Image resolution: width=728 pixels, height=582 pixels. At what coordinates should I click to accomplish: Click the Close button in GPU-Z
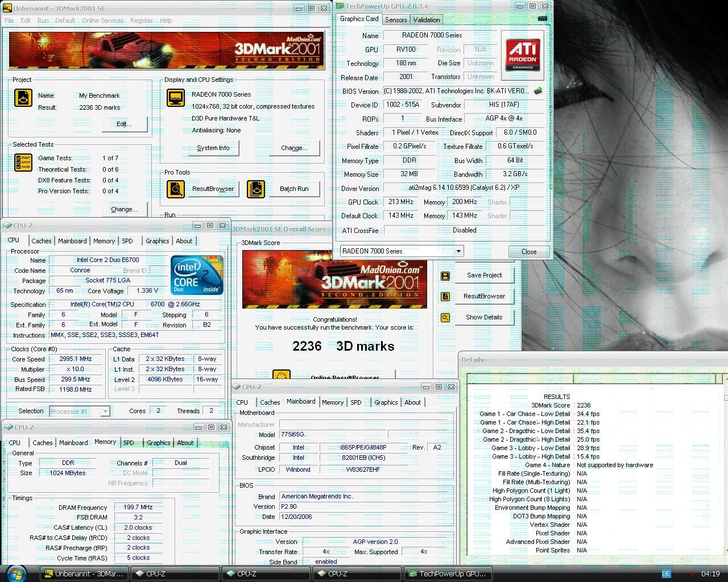[529, 252]
